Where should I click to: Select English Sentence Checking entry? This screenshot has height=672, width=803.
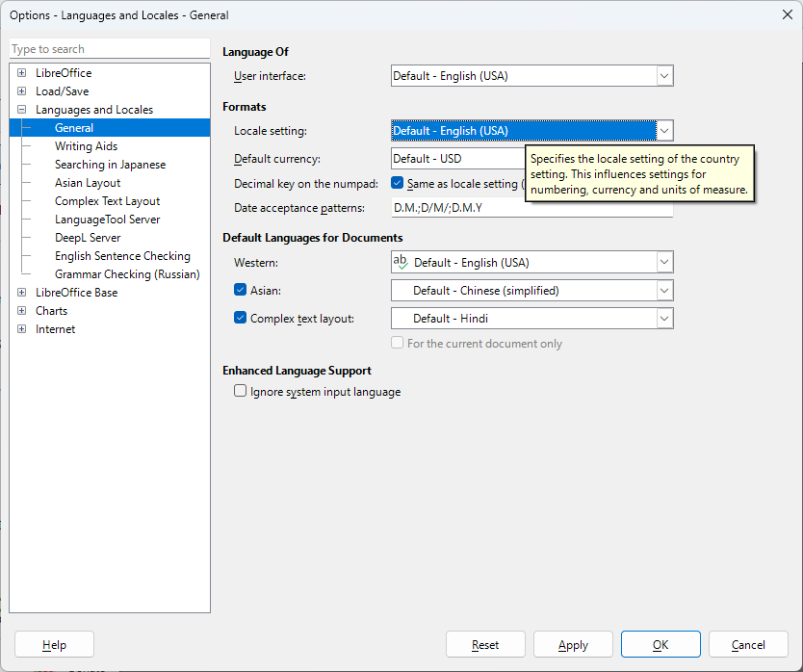coord(122,256)
